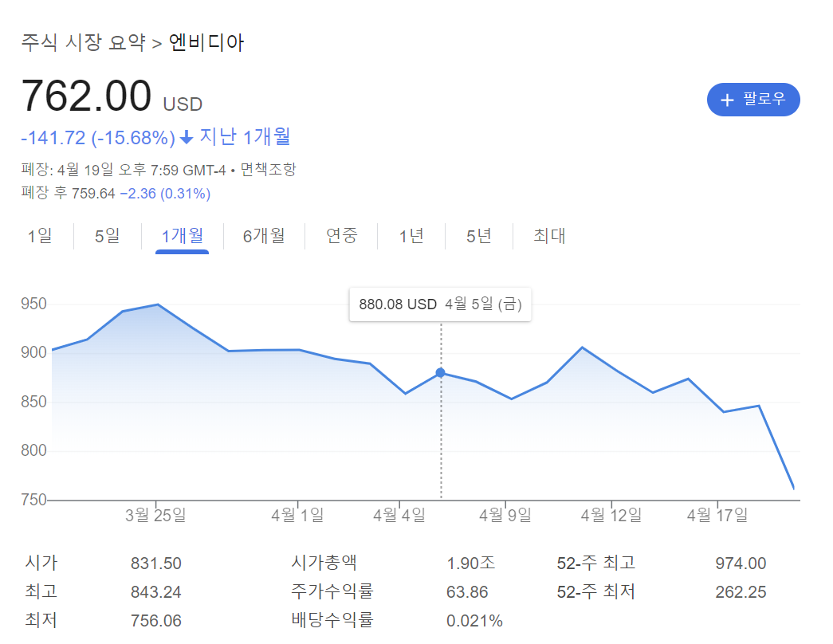Image resolution: width=833 pixels, height=644 pixels.
Task: Switch to the 1년 range tab
Action: pyautogui.click(x=411, y=236)
